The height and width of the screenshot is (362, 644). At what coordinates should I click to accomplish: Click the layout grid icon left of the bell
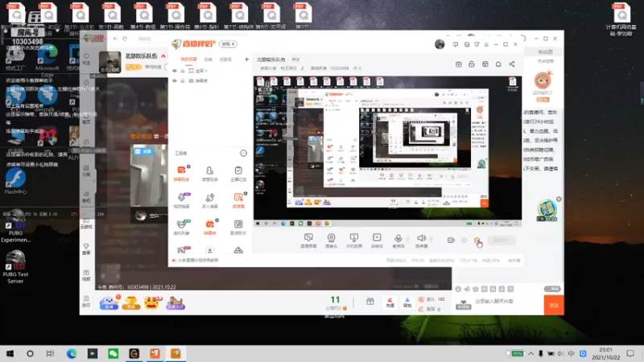pos(485,64)
